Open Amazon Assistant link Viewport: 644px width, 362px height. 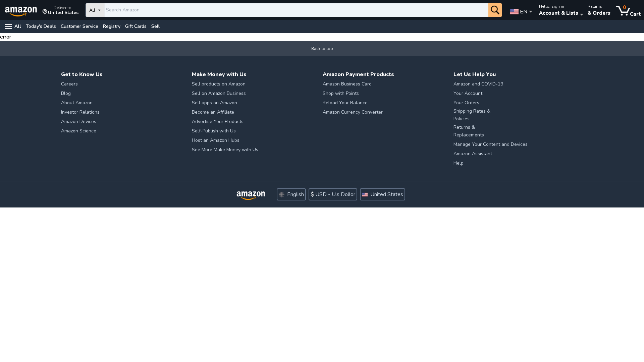click(x=473, y=154)
